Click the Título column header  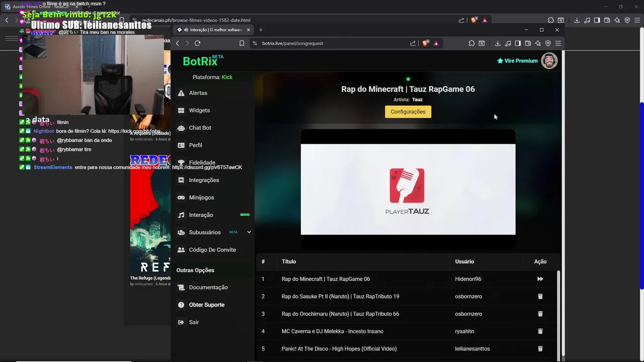point(289,261)
